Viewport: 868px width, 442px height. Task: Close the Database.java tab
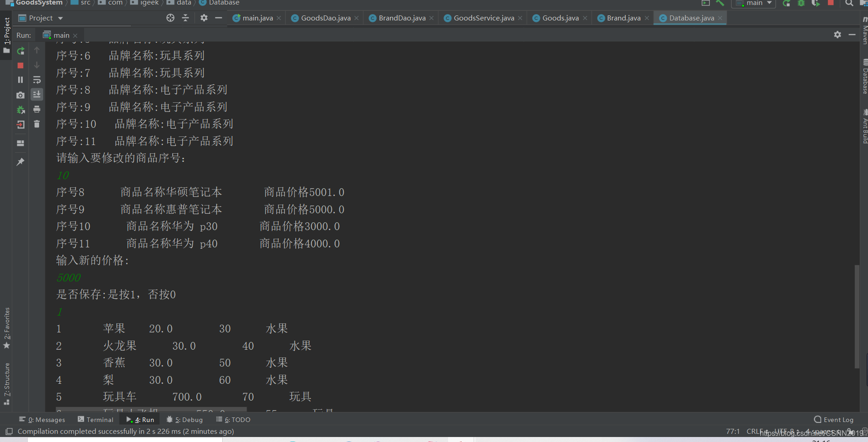pyautogui.click(x=720, y=18)
